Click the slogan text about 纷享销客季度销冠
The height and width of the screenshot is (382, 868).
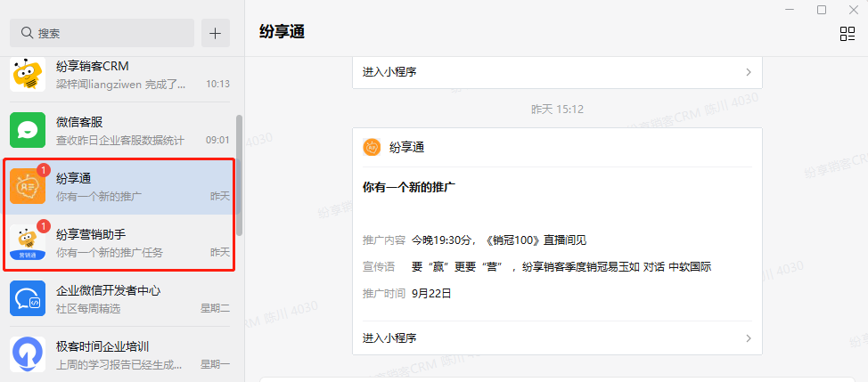click(x=561, y=267)
